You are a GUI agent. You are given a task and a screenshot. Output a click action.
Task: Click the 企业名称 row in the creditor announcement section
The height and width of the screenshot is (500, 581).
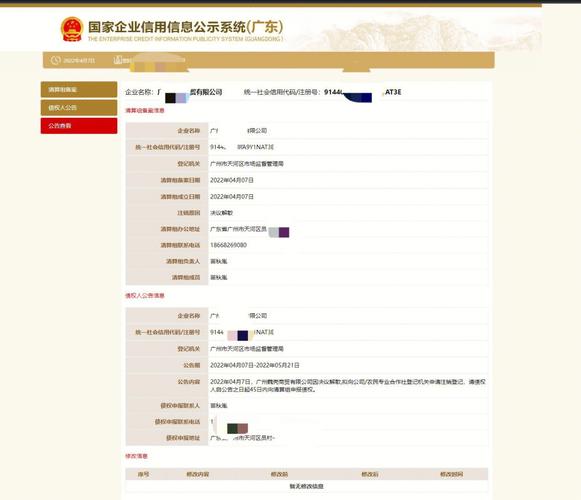(307, 316)
